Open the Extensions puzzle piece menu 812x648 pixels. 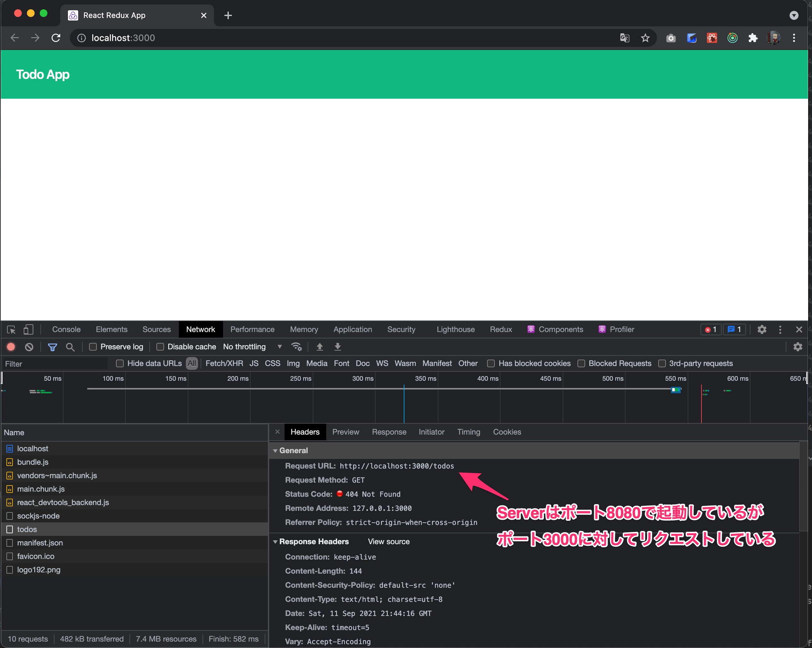(x=752, y=38)
